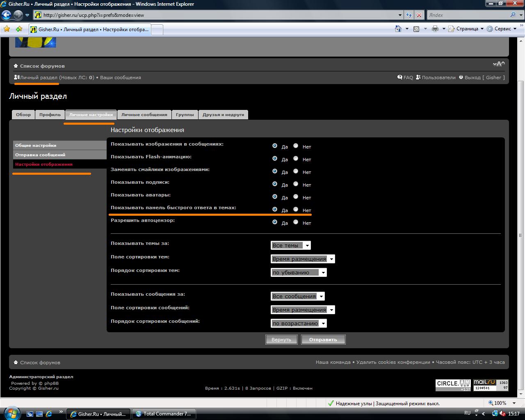This screenshot has height=420, width=525.
Task: Click the 'Общие настройки' sidebar link
Action: [36, 145]
